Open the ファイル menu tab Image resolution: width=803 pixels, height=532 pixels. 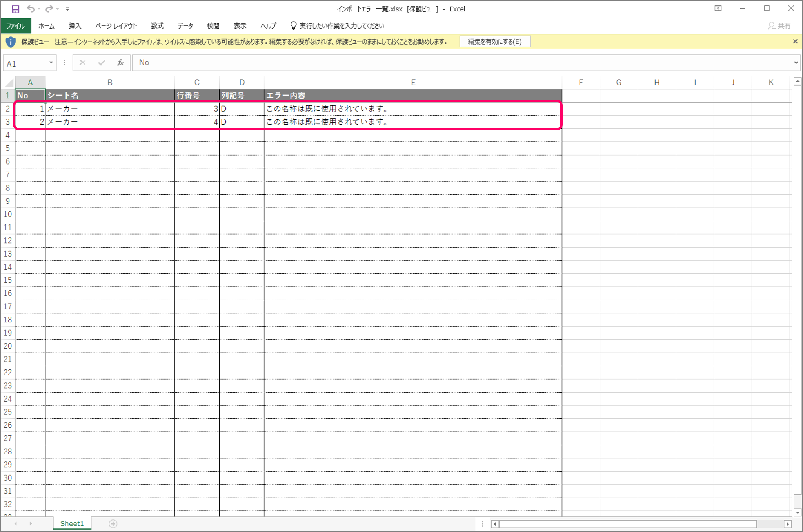(x=15, y=26)
